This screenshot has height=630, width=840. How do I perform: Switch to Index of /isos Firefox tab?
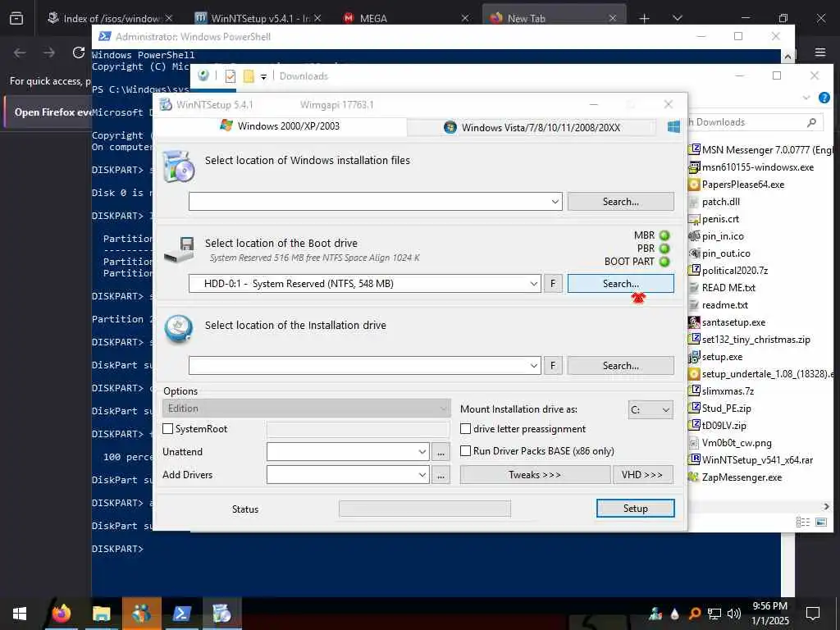coord(110,18)
